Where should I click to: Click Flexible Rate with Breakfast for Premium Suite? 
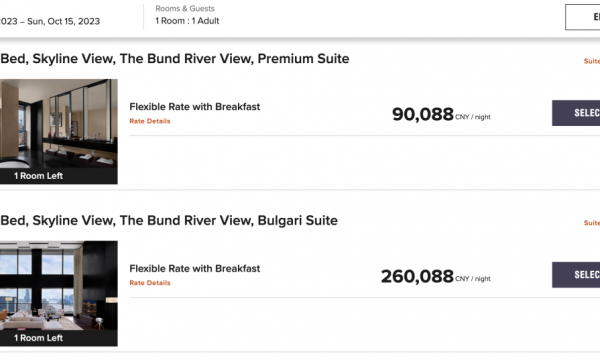tap(194, 107)
